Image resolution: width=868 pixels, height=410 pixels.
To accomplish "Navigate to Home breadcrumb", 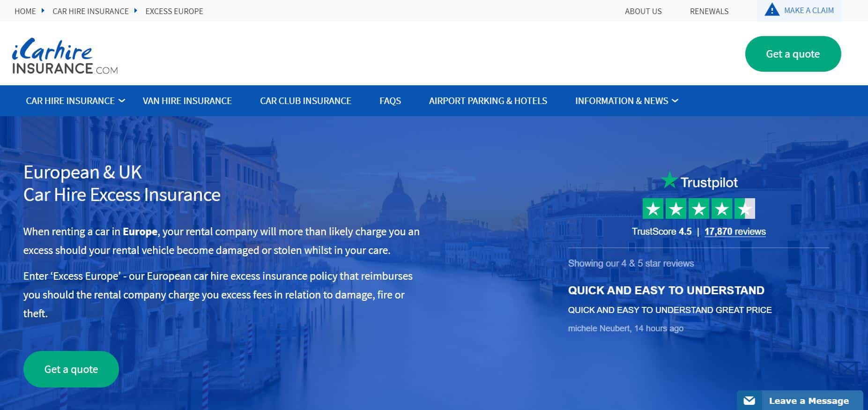I will point(25,11).
